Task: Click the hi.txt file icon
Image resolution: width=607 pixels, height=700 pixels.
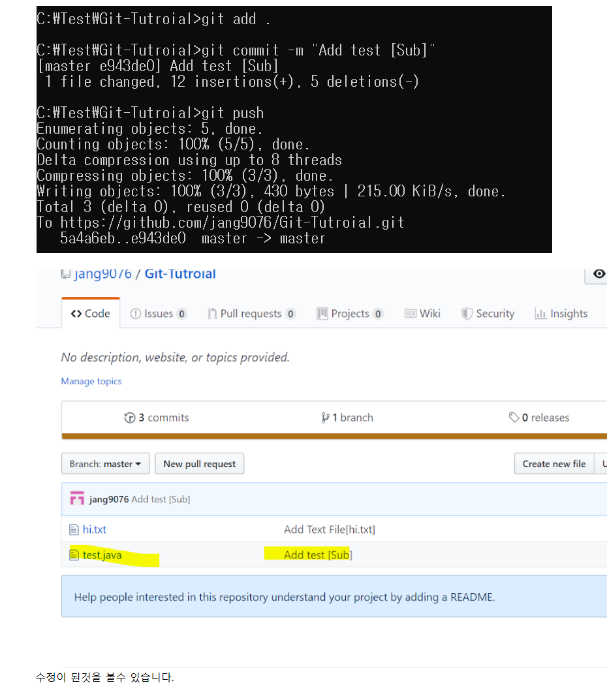Action: tap(74, 530)
